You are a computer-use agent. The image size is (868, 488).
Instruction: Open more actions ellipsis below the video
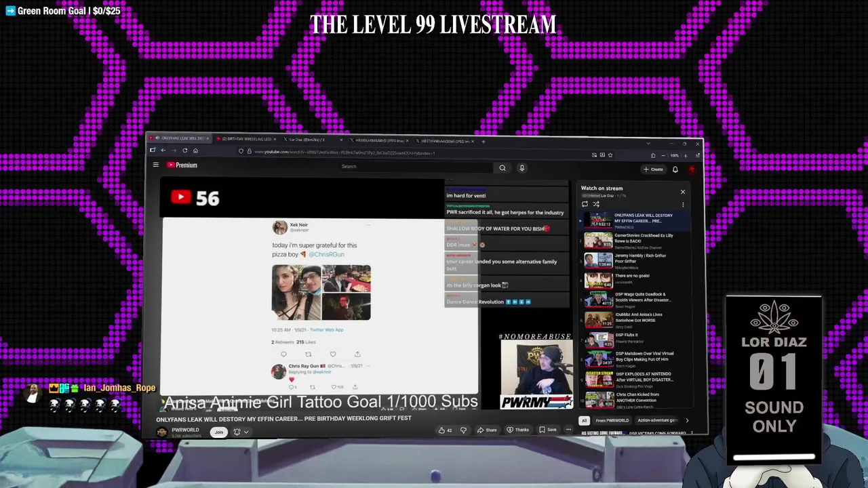click(569, 430)
